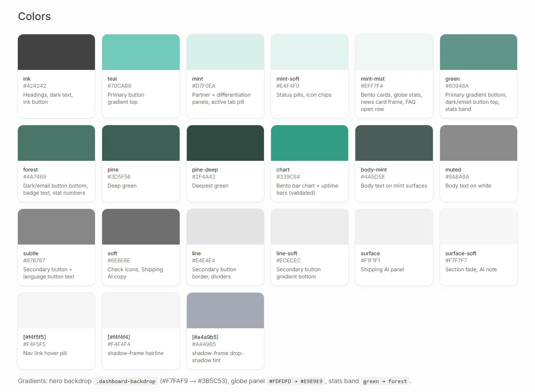Click description 'Nav link hover pill'
535x392 pixels.
pos(45,353)
